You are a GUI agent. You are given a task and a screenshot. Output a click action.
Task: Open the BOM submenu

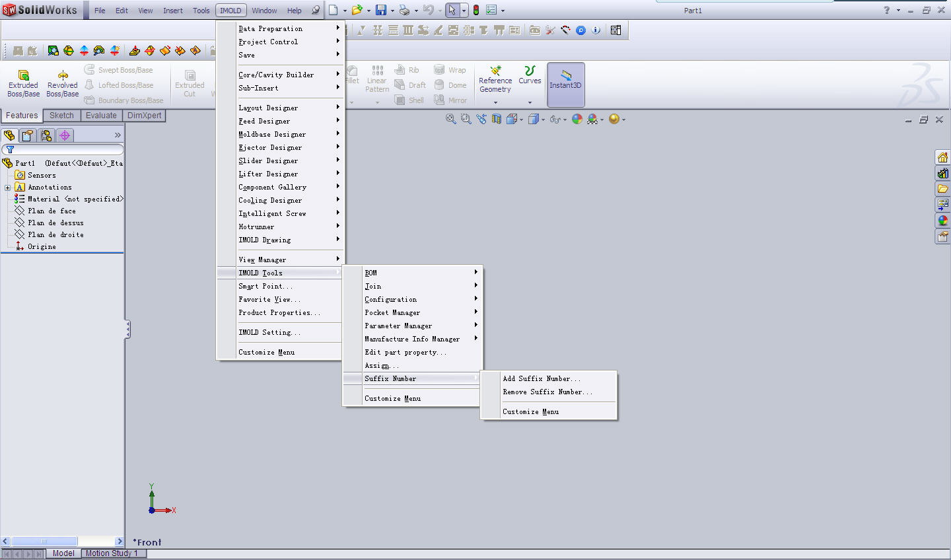pos(413,273)
